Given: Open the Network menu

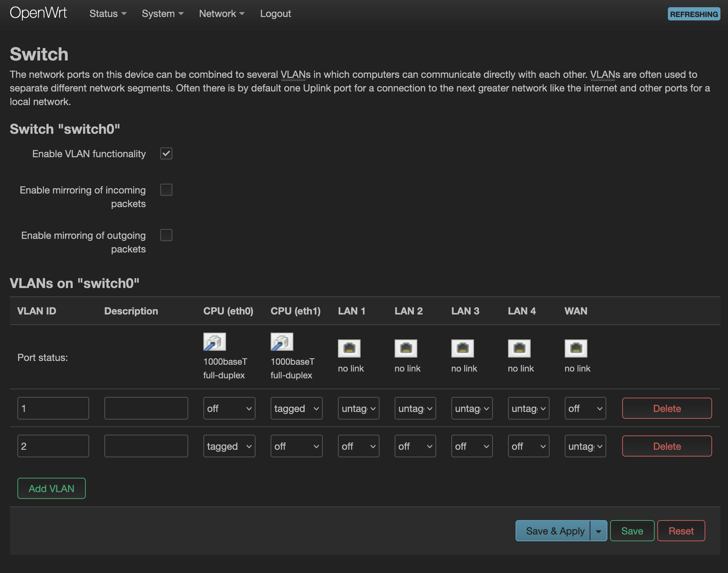Looking at the screenshot, I should (x=222, y=14).
